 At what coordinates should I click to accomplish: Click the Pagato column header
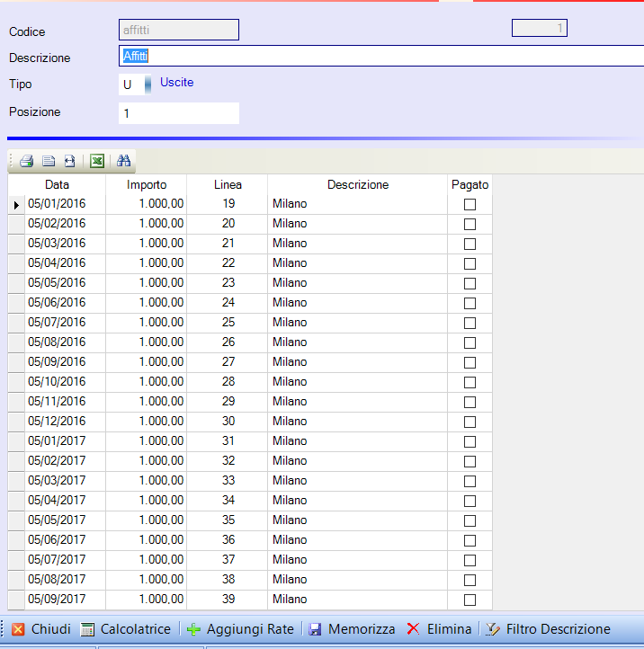coord(470,184)
